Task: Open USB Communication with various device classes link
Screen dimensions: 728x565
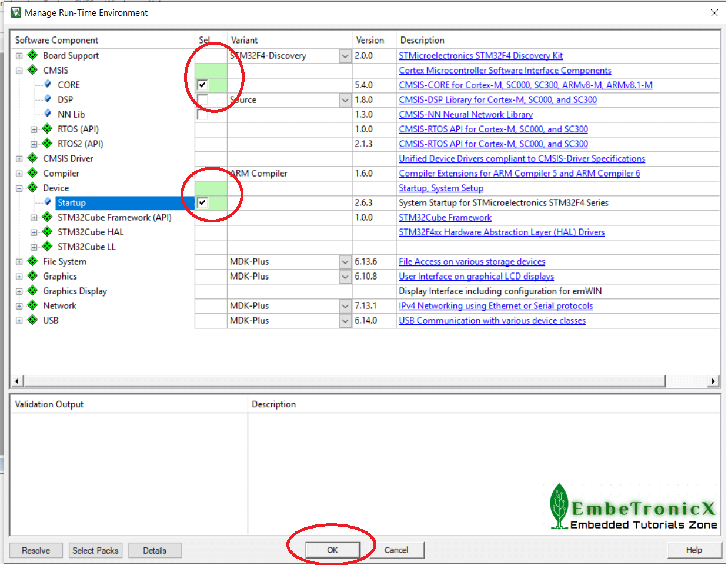Action: click(492, 320)
